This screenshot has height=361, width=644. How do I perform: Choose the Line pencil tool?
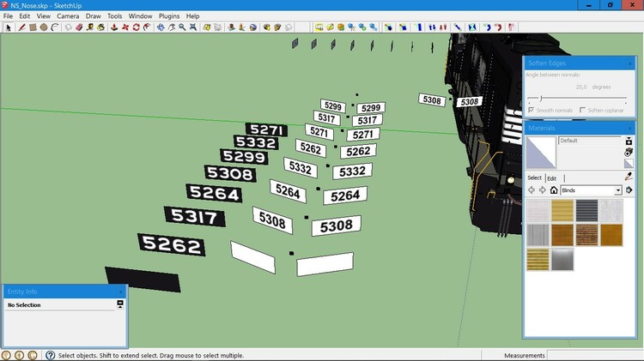point(21,27)
